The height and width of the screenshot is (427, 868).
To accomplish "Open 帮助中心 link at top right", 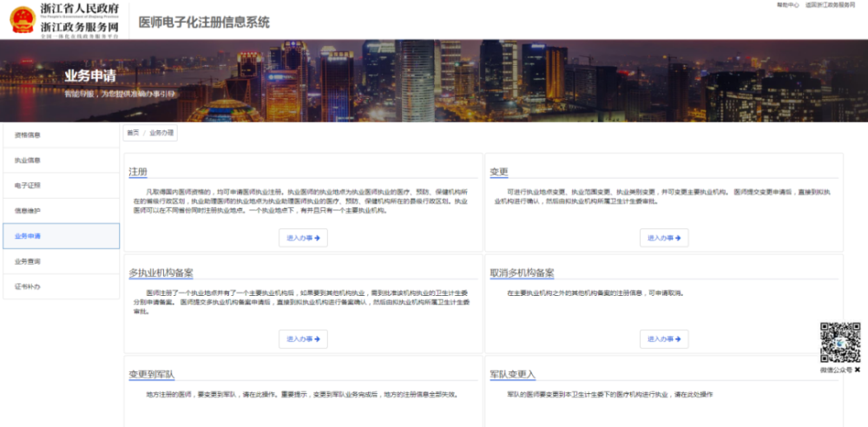I will (787, 5).
